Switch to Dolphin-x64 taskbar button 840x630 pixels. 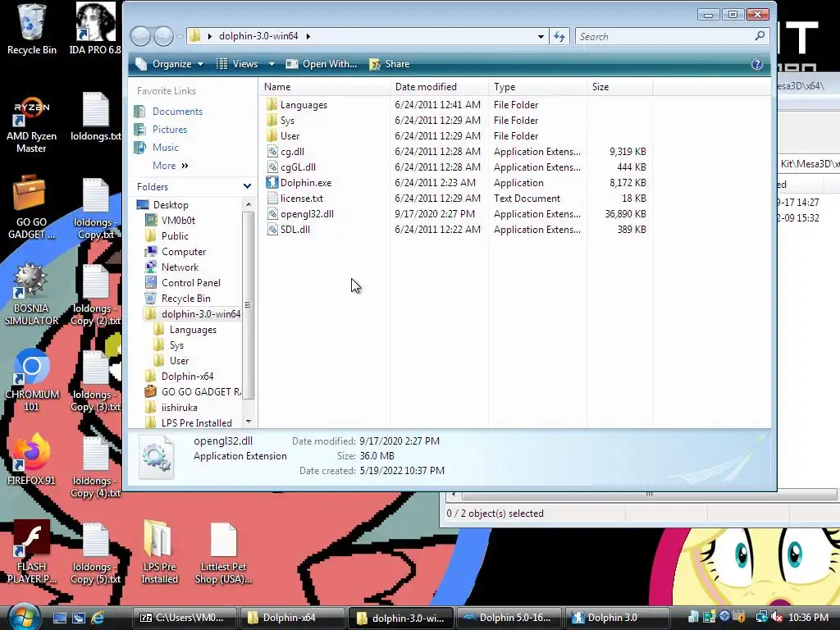(292, 618)
